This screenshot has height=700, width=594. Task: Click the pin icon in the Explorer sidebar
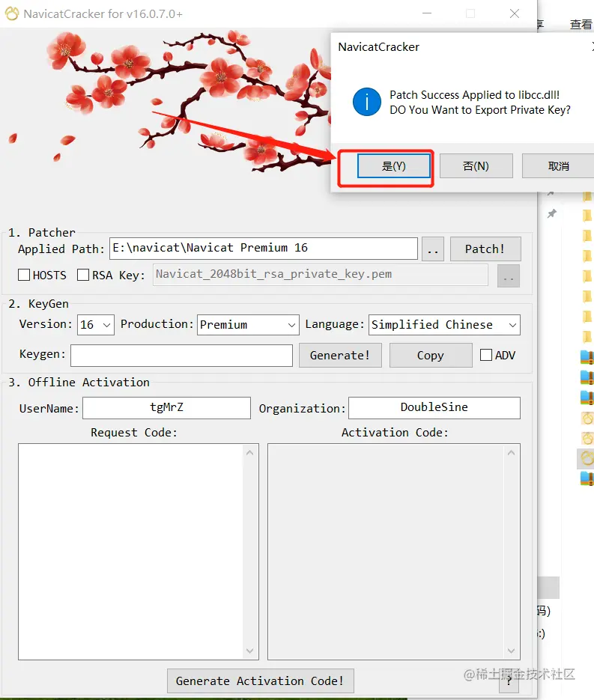click(x=552, y=213)
